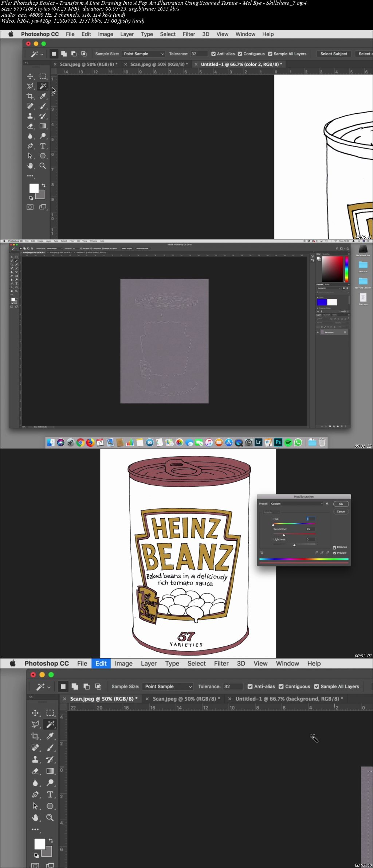Click the Lightness slider handle
The height and width of the screenshot is (868, 373).
click(x=294, y=545)
